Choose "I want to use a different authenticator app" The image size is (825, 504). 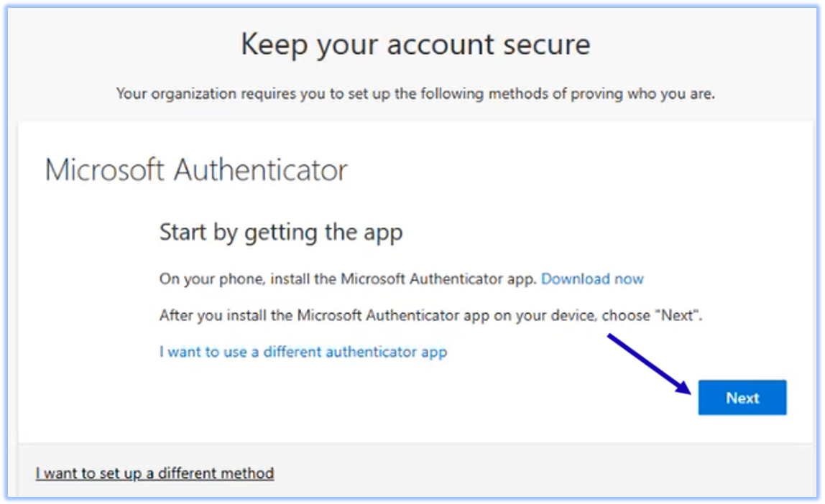click(303, 352)
